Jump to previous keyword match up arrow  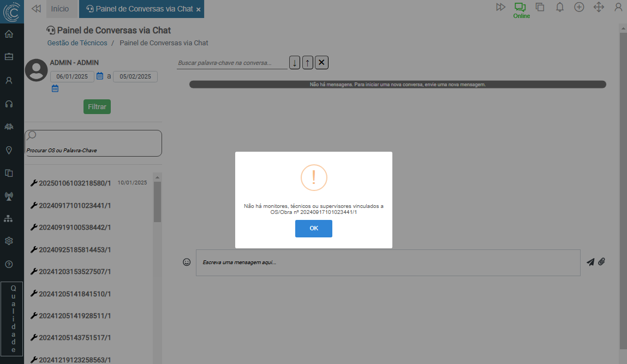click(x=308, y=63)
